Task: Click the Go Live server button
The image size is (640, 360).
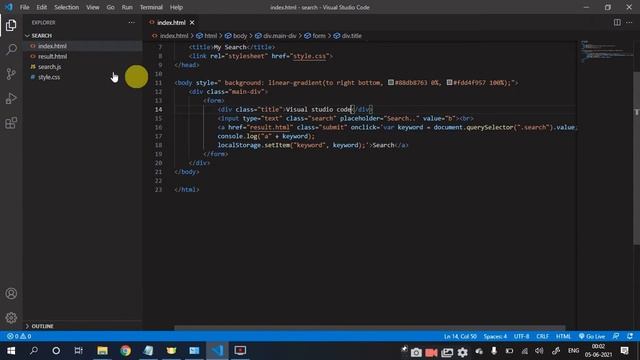Action: (592, 336)
